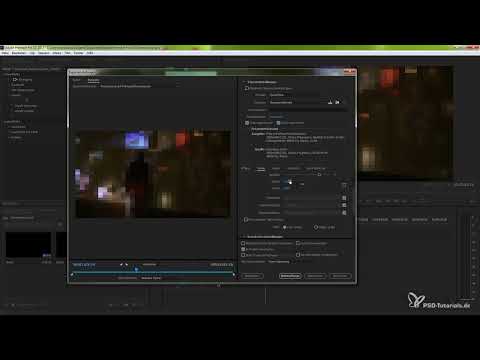This screenshot has width=480, height=360.
Task: Enable use maximum render quality checkbox
Action: point(243,243)
